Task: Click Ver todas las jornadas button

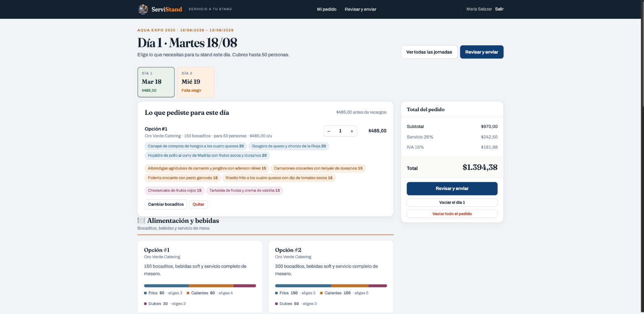Action: tap(429, 52)
